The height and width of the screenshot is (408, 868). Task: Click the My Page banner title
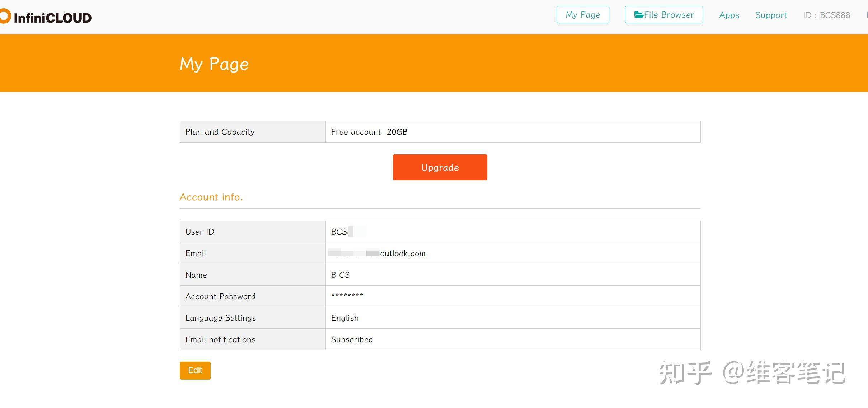[x=214, y=64]
